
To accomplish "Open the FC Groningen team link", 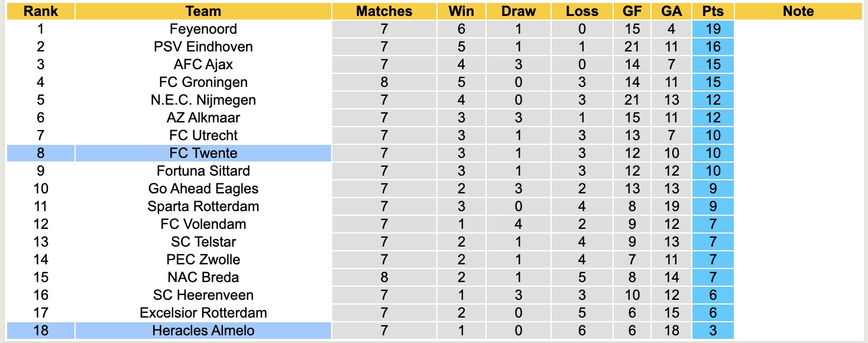I will [x=203, y=82].
